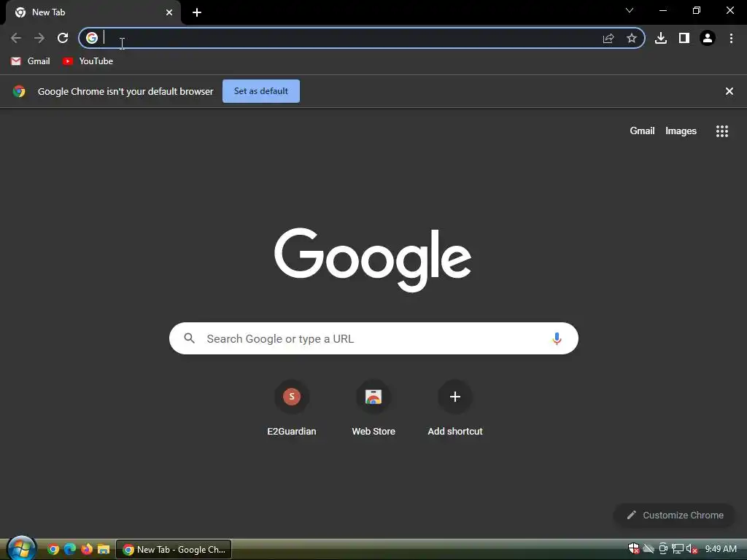Click Customize Chrome button

click(x=675, y=516)
